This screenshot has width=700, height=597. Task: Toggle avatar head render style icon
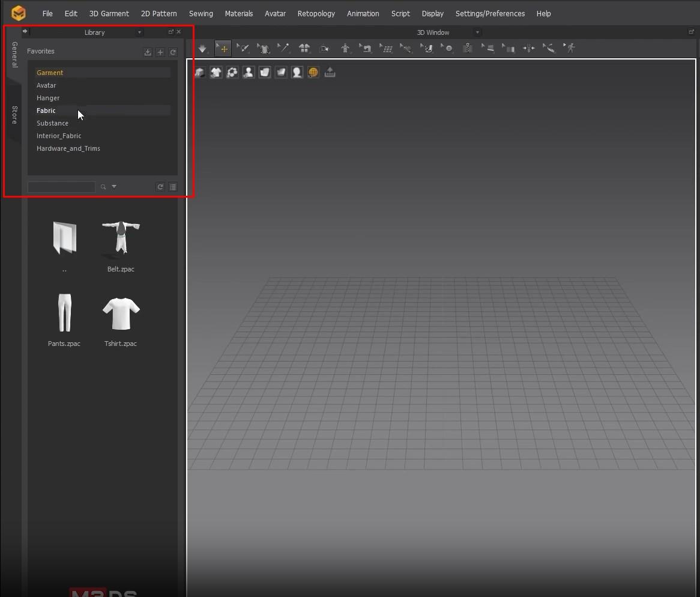coord(297,72)
